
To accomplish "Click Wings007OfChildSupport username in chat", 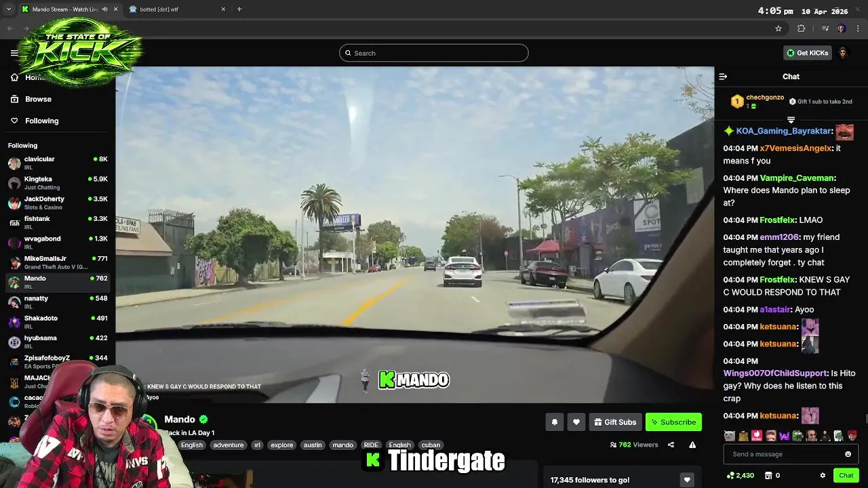I will tap(775, 373).
